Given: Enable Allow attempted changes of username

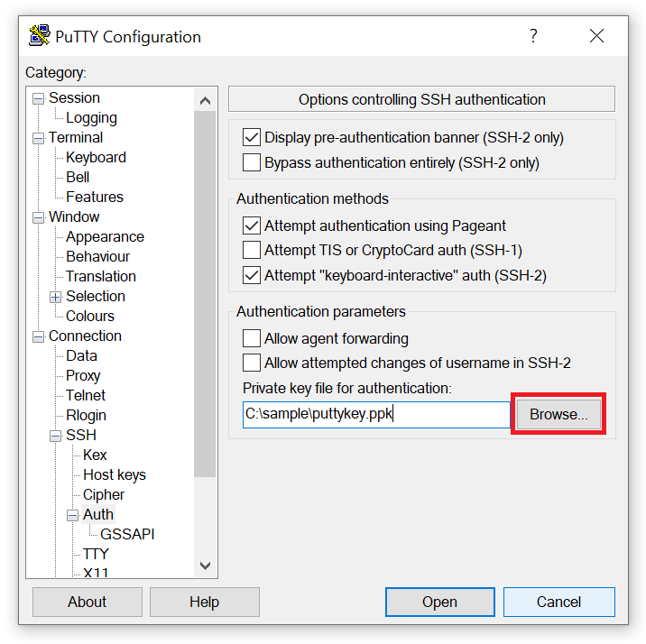Looking at the screenshot, I should click(252, 363).
